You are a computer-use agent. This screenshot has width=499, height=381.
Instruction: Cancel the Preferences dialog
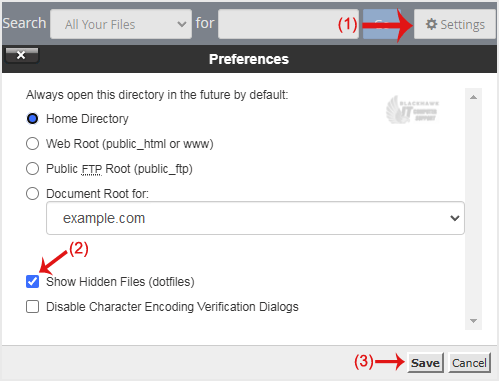tap(469, 363)
